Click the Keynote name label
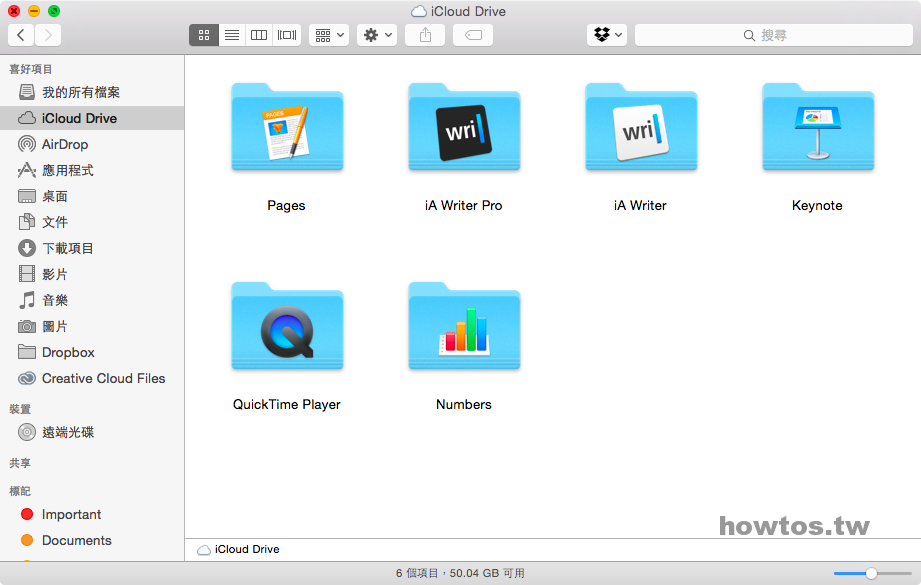 click(817, 206)
